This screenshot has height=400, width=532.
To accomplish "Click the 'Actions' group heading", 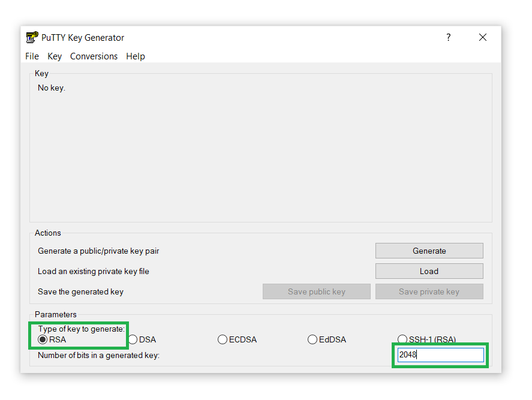I will tap(48, 233).
